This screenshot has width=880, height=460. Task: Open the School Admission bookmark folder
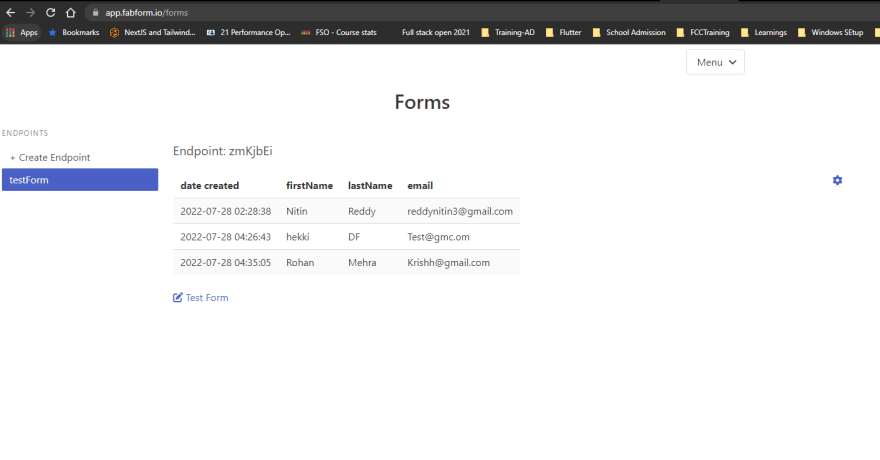click(x=629, y=33)
